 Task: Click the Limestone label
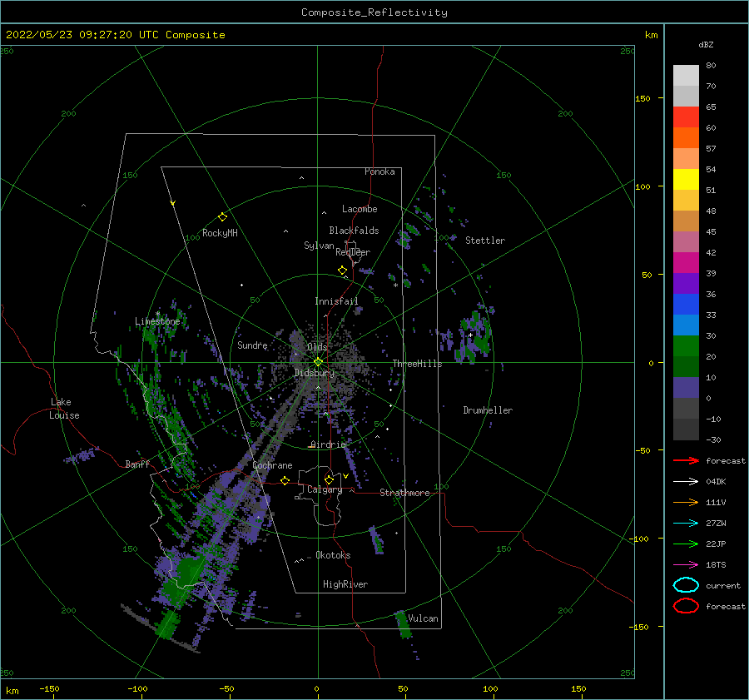click(x=157, y=321)
